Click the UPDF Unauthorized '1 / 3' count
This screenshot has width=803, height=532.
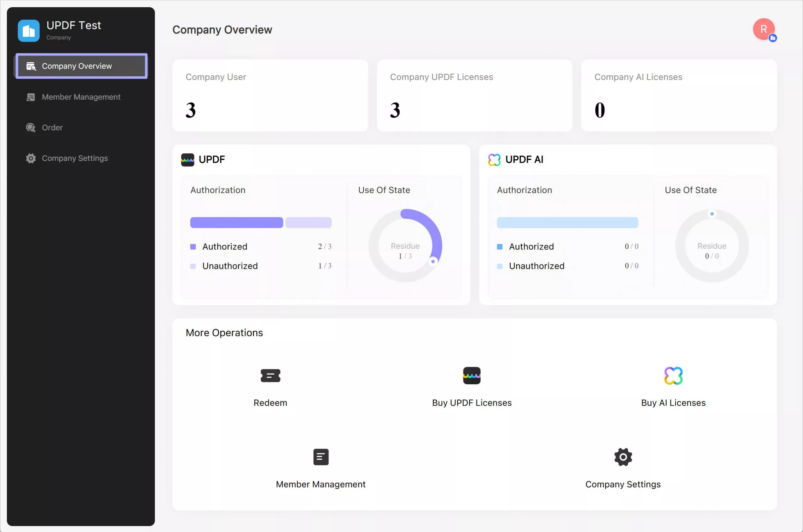coord(325,266)
